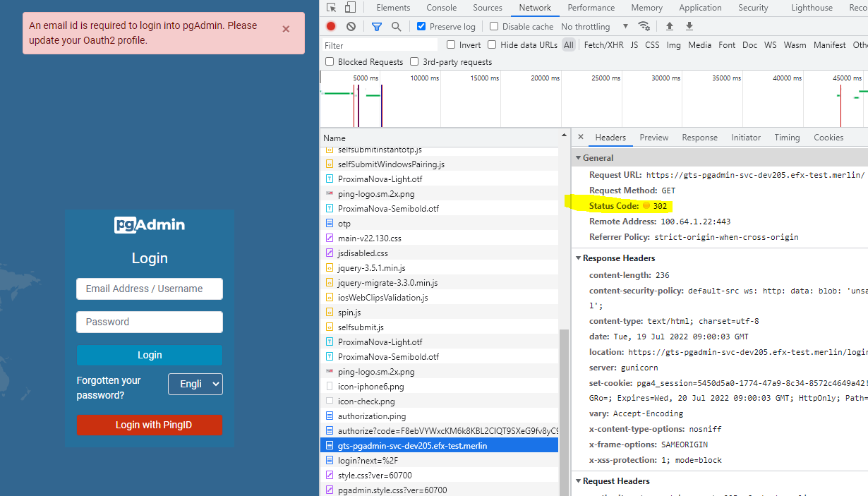Click the Email Address / Username field
The height and width of the screenshot is (496, 868).
tap(150, 289)
